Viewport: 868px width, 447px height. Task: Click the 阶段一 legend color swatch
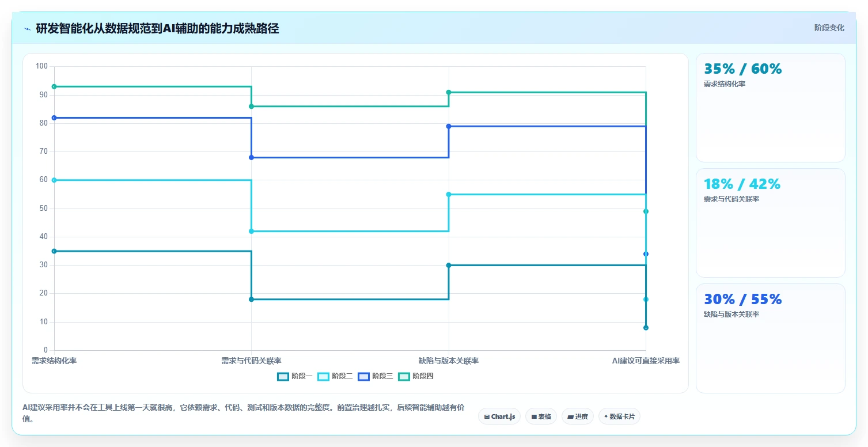pos(283,376)
